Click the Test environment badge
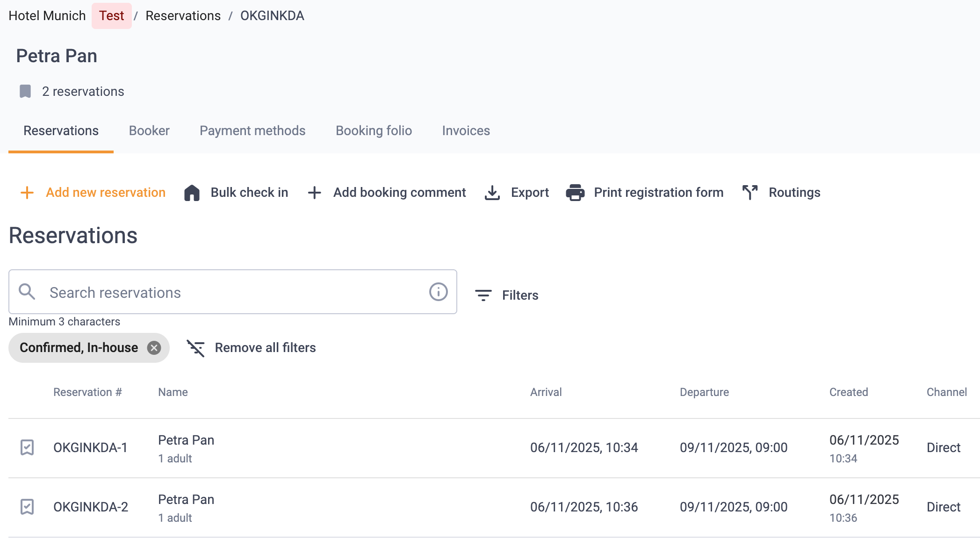 click(111, 16)
